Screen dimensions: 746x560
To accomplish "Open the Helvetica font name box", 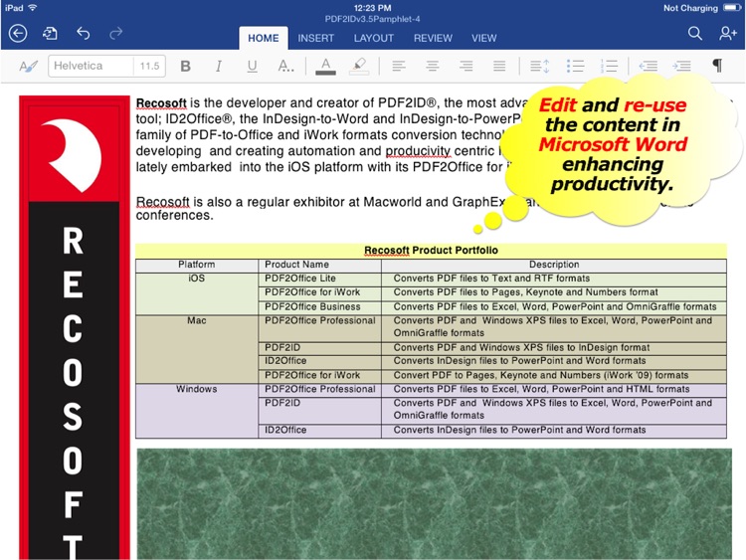I will 91,66.
